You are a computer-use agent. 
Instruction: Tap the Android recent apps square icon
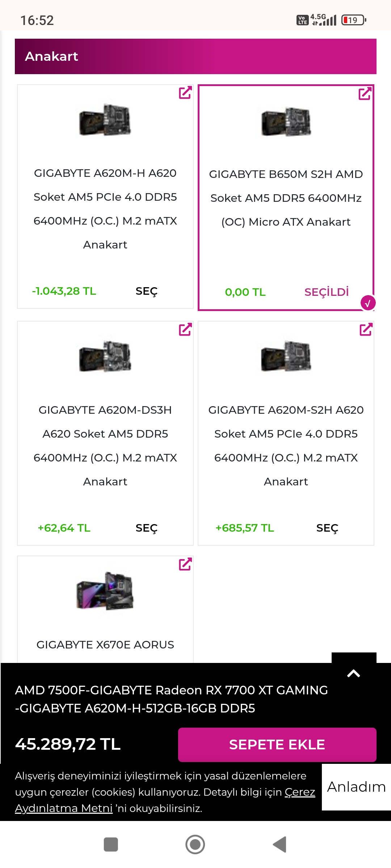(111, 844)
